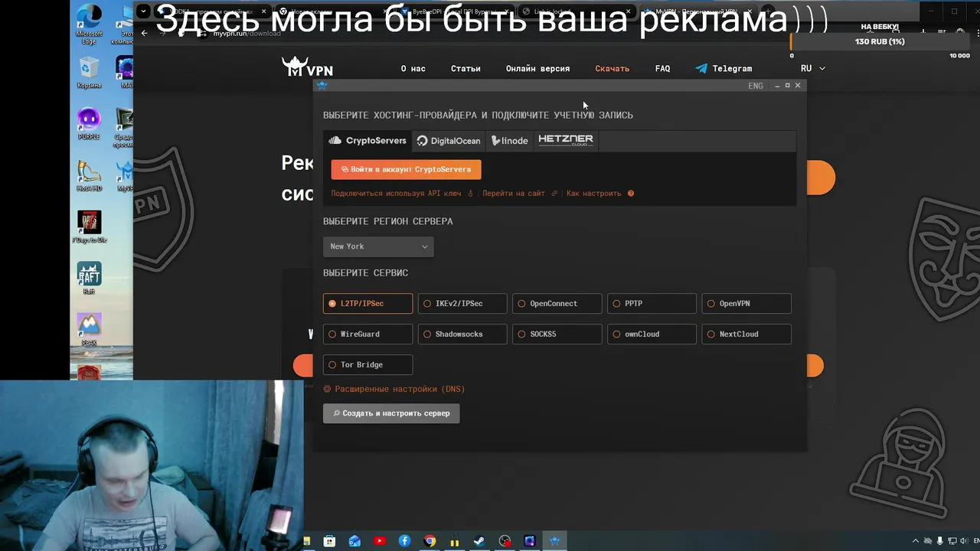
Task: Open the 'Перейти на сайт' link
Action: tap(514, 194)
